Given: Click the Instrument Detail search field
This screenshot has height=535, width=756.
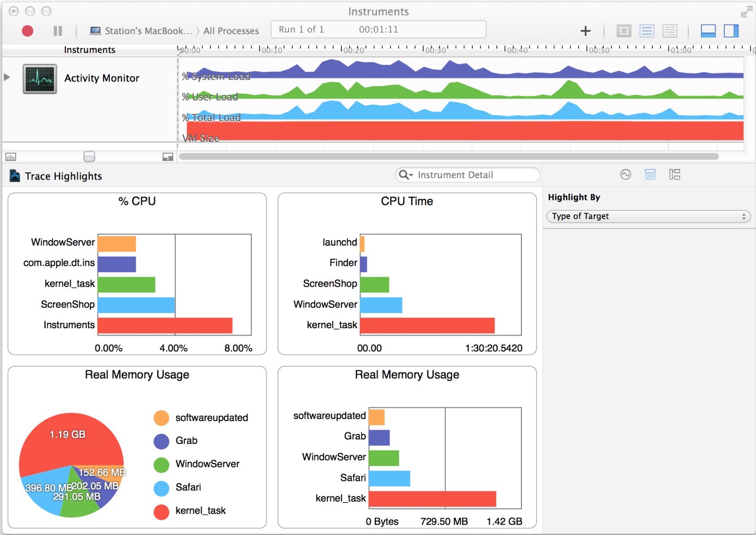Looking at the screenshot, I should [x=468, y=175].
